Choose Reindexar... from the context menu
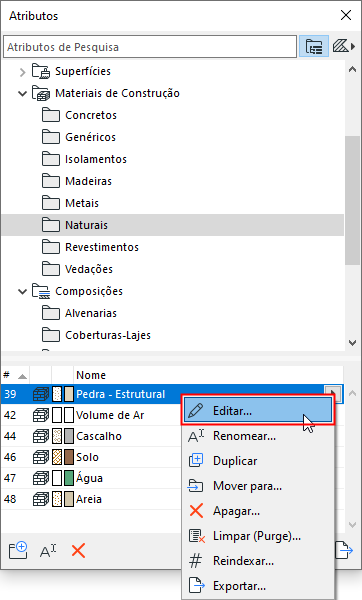The image size is (362, 600). click(x=258, y=561)
